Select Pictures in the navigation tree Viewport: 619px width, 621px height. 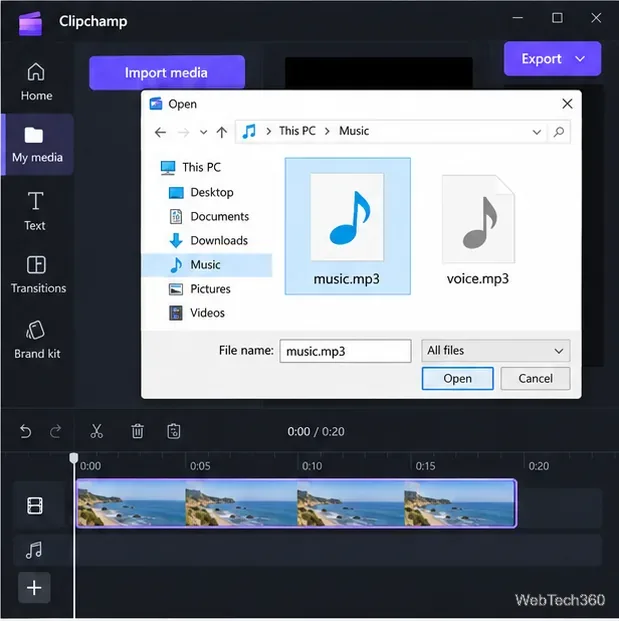tap(200, 289)
